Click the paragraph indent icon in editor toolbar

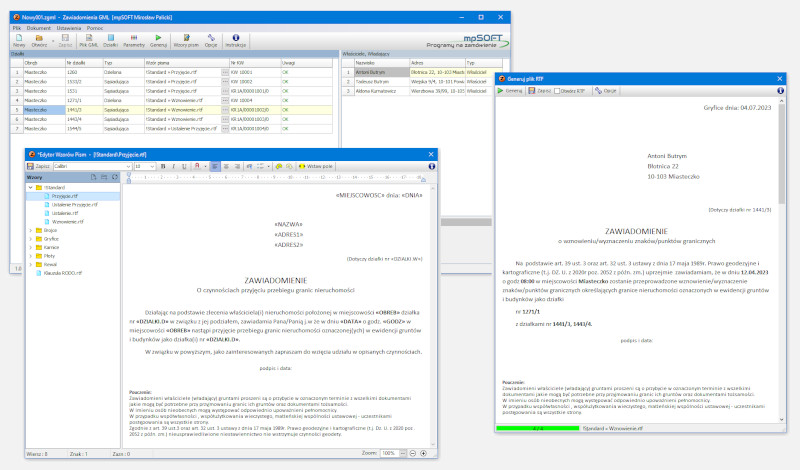249,166
